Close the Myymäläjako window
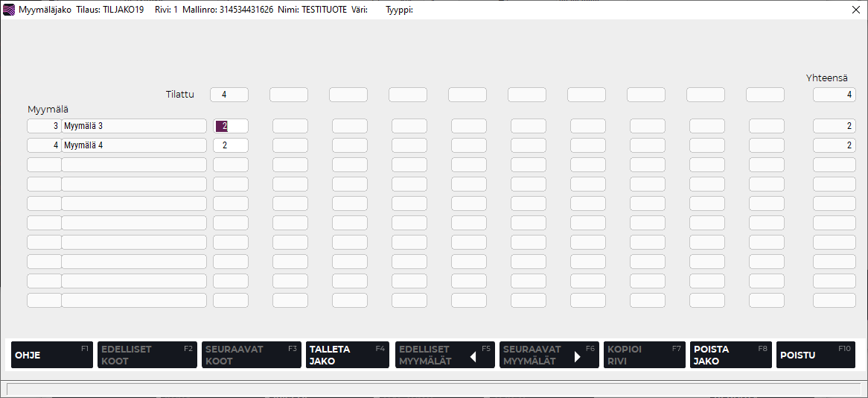The width and height of the screenshot is (868, 398). pyautogui.click(x=855, y=10)
